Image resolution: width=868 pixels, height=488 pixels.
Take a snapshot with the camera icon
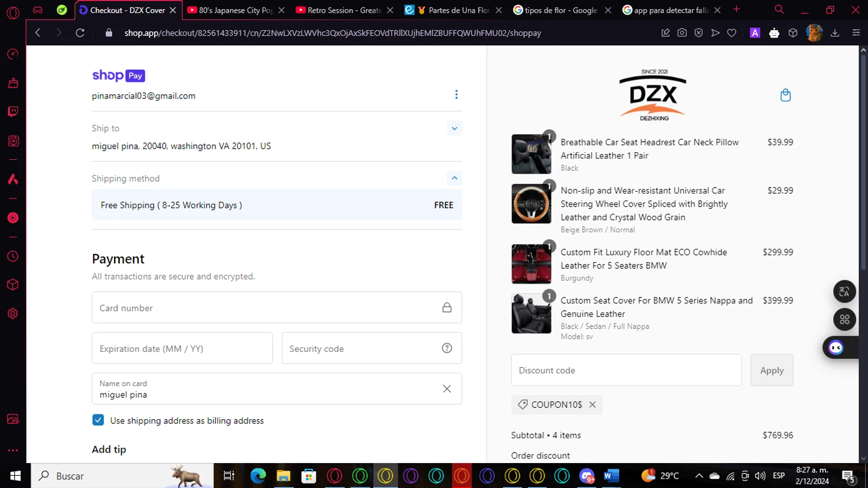pyautogui.click(x=682, y=33)
